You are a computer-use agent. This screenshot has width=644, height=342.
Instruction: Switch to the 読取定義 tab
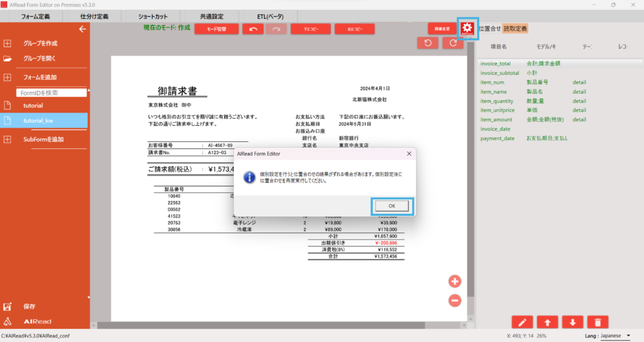[x=516, y=28]
